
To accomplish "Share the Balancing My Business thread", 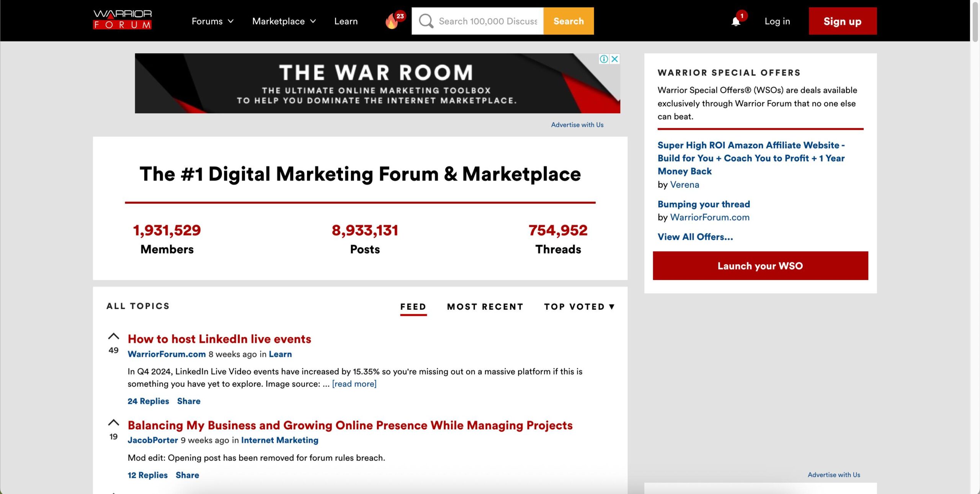I will [187, 475].
